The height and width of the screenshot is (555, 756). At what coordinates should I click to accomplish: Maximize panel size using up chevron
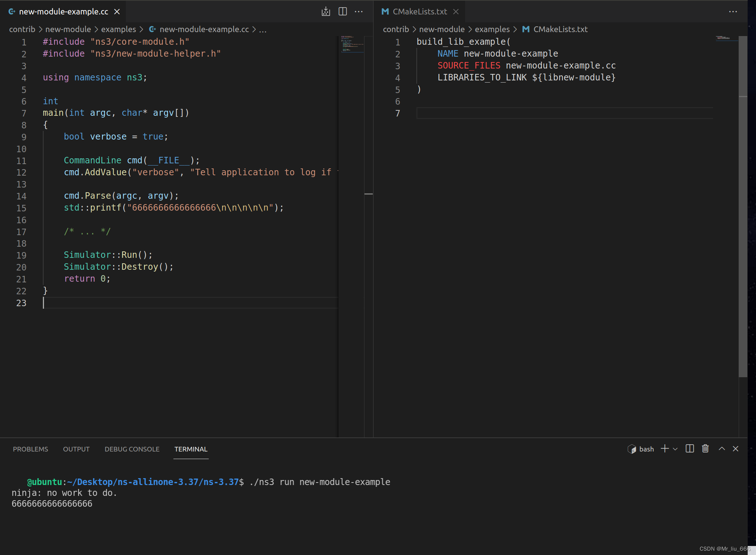[x=722, y=449]
